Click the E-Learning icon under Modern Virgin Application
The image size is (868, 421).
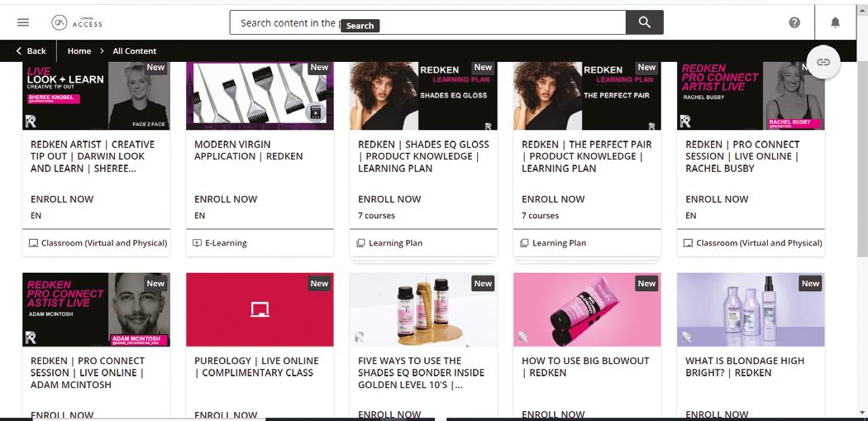coord(197,242)
